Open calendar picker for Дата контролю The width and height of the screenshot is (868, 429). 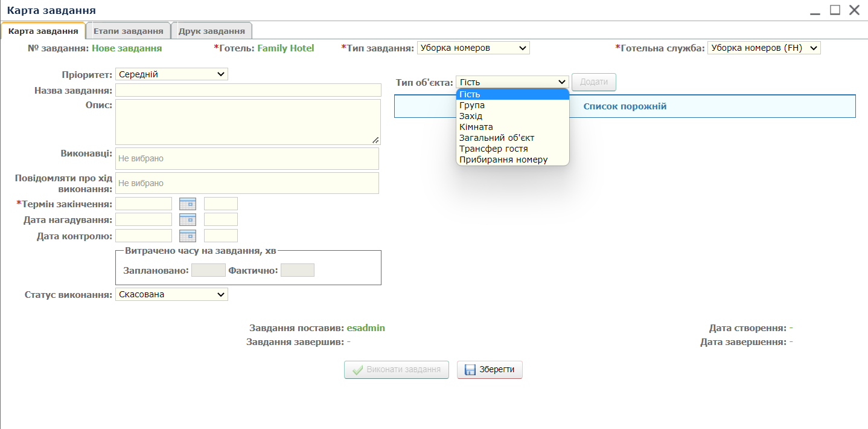click(188, 236)
